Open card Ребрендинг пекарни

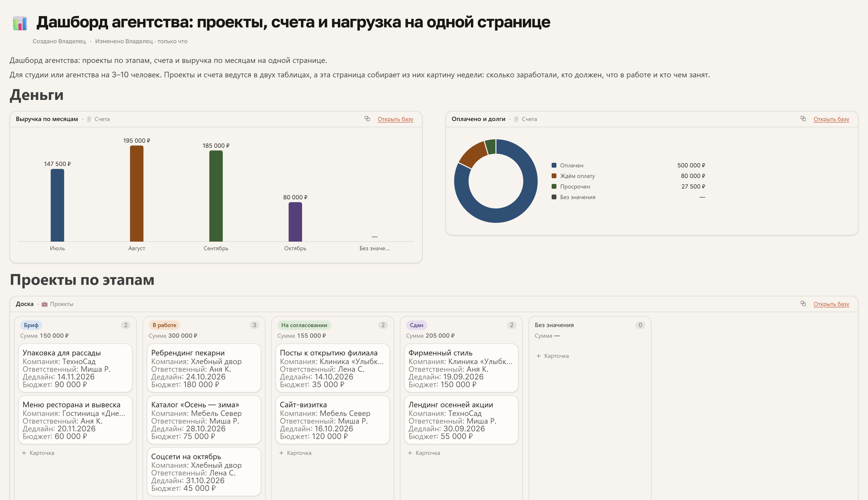tap(204, 368)
